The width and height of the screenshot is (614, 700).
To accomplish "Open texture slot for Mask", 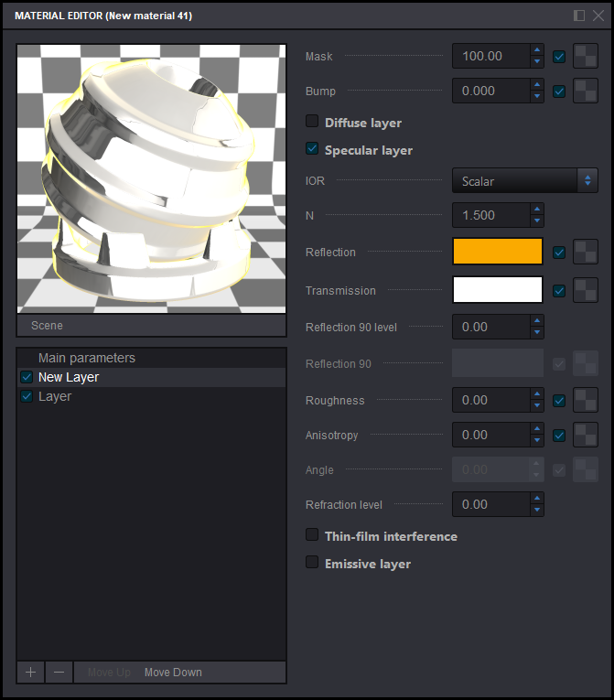I will click(x=586, y=56).
